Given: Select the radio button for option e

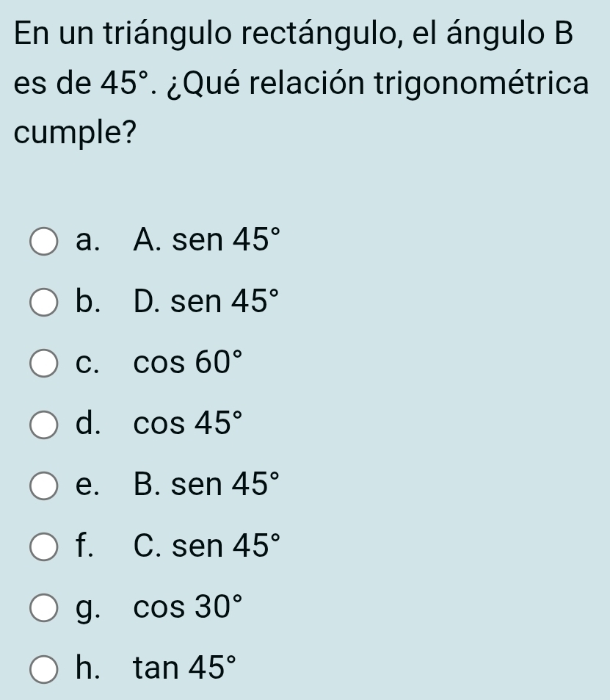Looking at the screenshot, I should [45, 485].
